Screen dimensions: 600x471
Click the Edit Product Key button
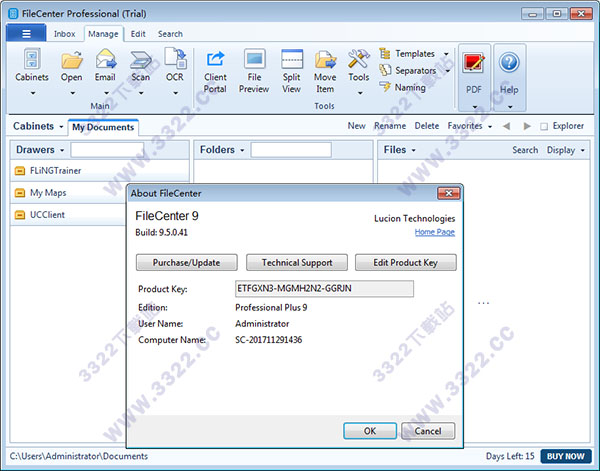(x=406, y=262)
